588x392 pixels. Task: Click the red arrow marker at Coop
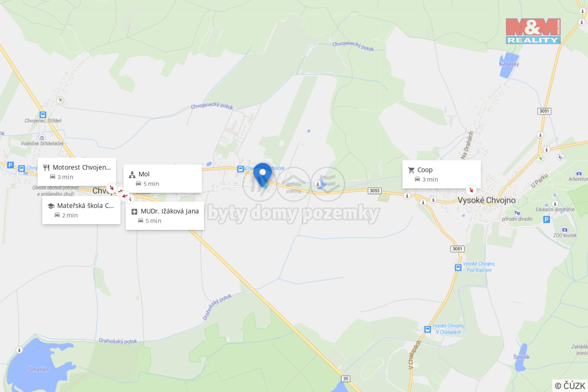point(471,190)
